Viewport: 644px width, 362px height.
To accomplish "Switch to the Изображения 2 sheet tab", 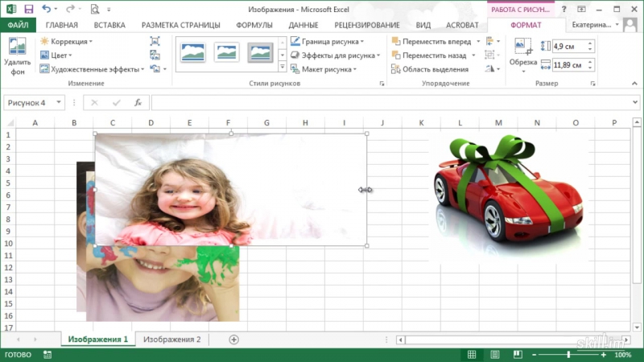I will [171, 339].
